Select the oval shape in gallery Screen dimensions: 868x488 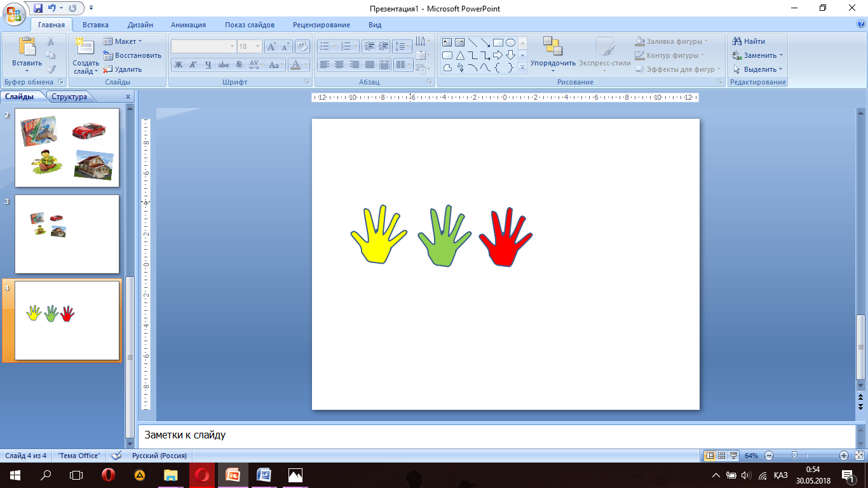click(510, 43)
